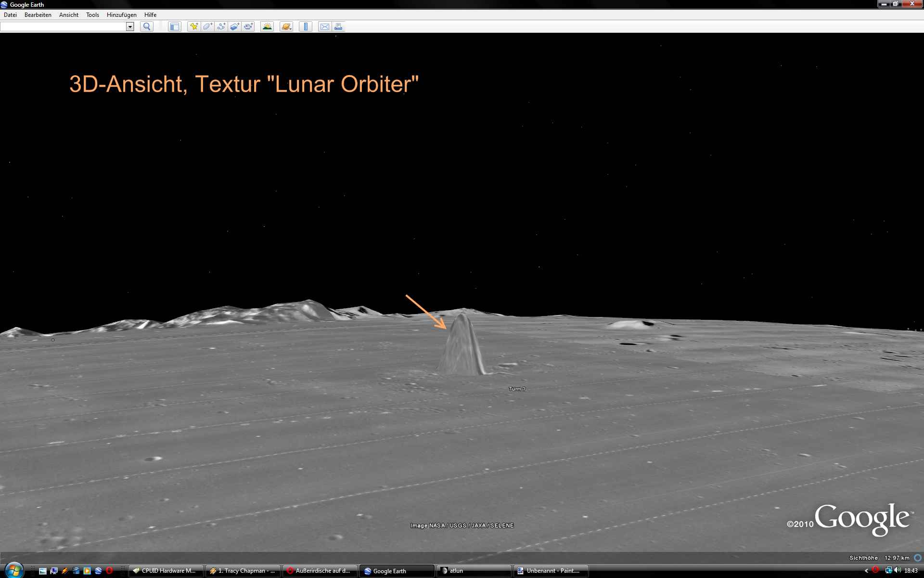Image resolution: width=924 pixels, height=578 pixels.
Task: Select the 'Turm ?' placemark label
Action: pos(517,389)
